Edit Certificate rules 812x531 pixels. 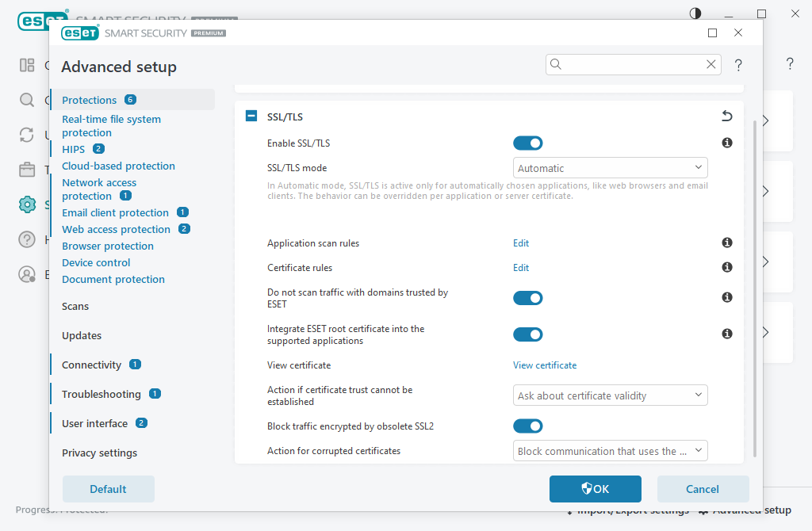pos(521,268)
